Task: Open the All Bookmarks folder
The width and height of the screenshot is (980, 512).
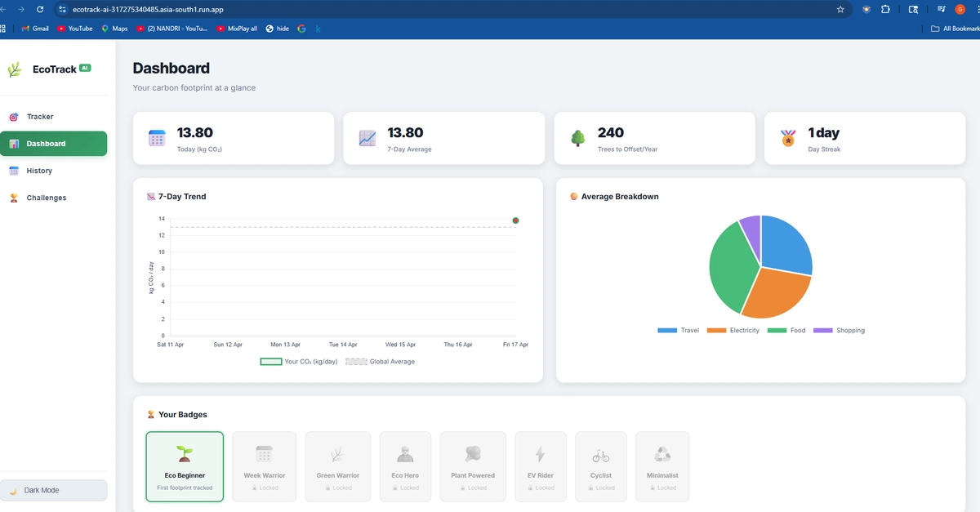Action: coord(955,29)
